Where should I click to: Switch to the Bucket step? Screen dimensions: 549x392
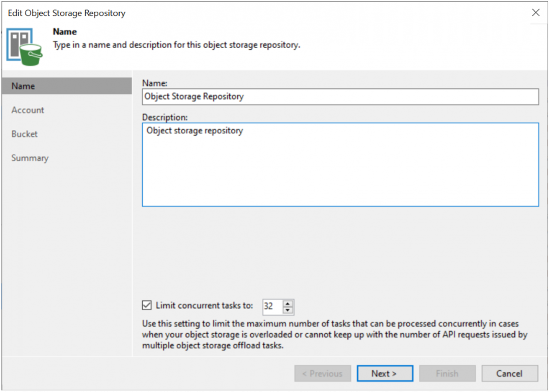click(x=24, y=134)
